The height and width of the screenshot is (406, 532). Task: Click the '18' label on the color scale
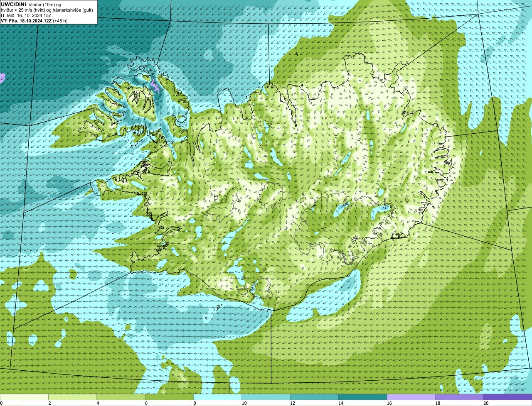coord(438,403)
